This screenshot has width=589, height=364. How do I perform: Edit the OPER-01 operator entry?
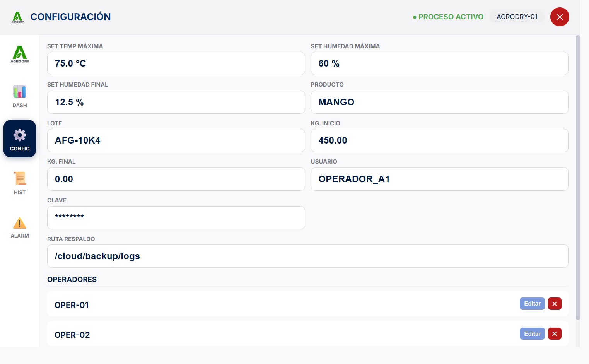[532, 304]
